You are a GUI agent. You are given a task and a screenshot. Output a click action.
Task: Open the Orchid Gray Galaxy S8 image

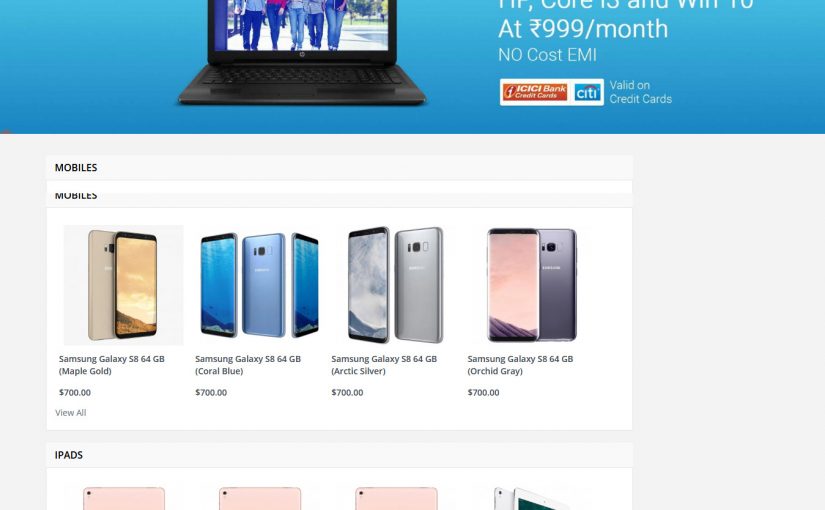(532, 285)
